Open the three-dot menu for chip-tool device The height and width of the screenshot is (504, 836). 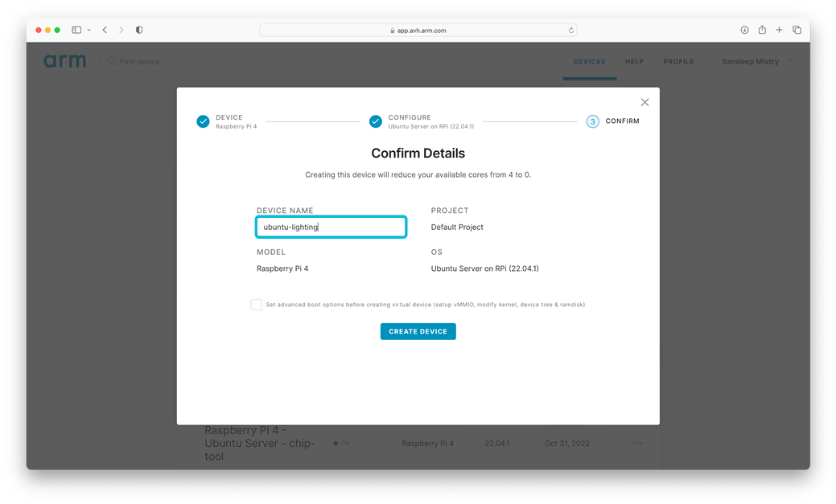click(x=637, y=443)
